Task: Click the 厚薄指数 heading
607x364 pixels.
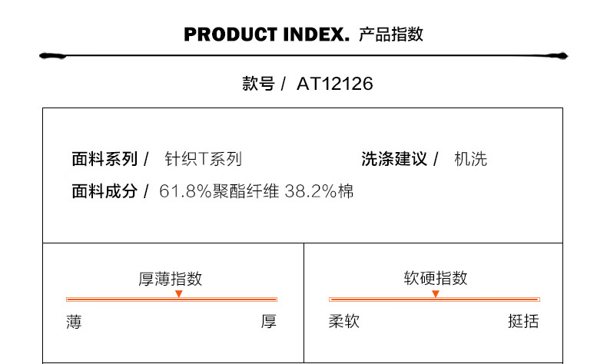Action: (x=171, y=279)
